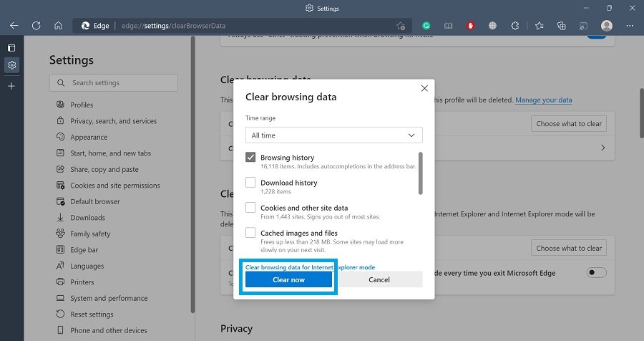Image resolution: width=644 pixels, height=341 pixels.
Task: Open a new tab with plus icon
Action: coord(11,86)
